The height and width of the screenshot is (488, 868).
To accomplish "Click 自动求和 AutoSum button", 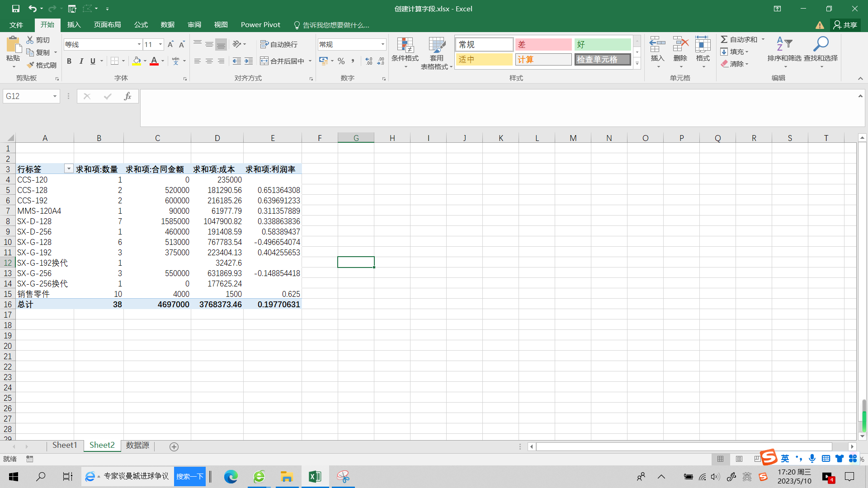I will (x=739, y=40).
